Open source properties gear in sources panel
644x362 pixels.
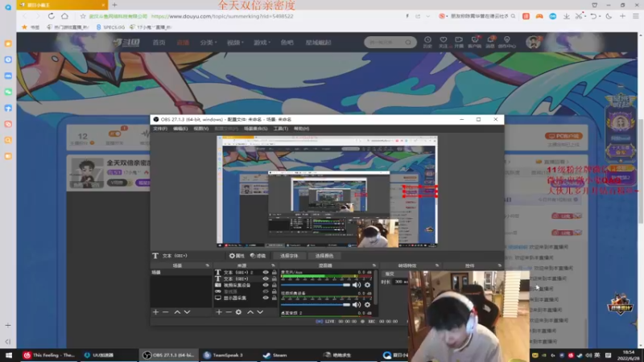[238, 312]
